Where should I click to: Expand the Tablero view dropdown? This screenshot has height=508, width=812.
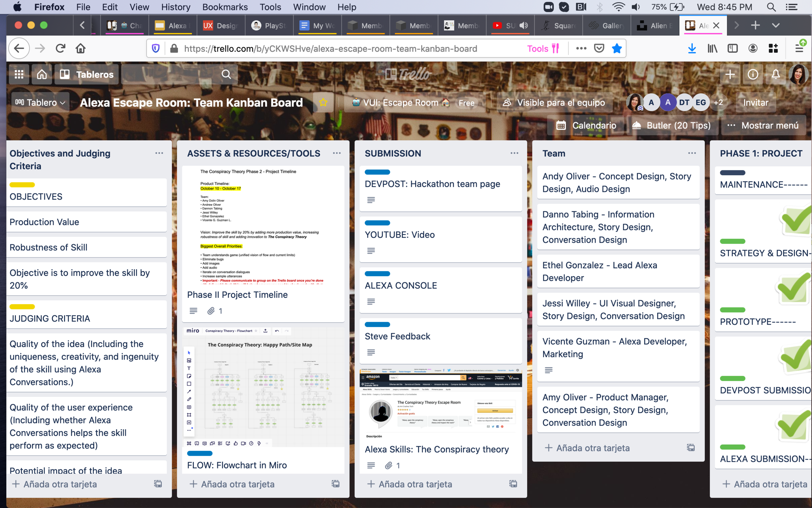(x=40, y=102)
